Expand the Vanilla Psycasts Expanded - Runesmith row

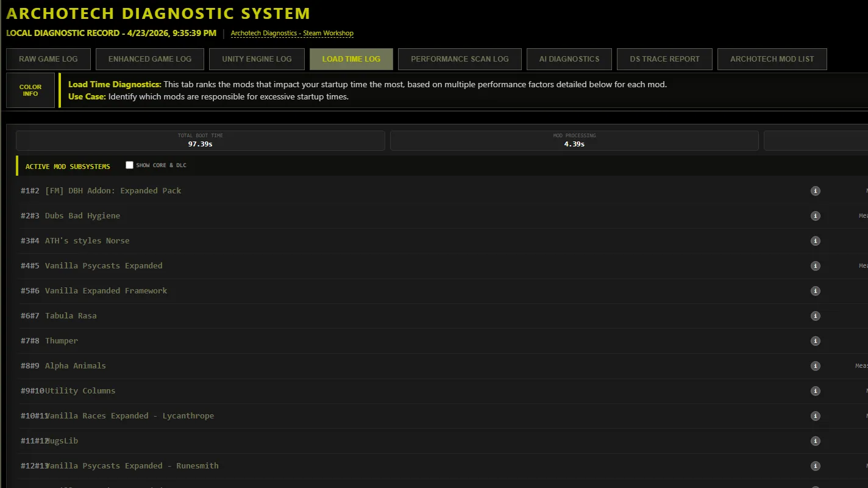(x=132, y=466)
